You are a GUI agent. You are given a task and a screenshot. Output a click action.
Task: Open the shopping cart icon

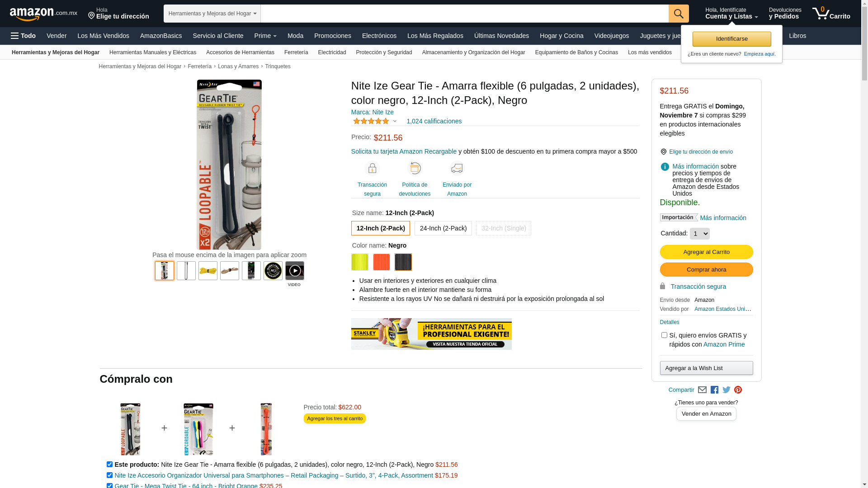(831, 14)
